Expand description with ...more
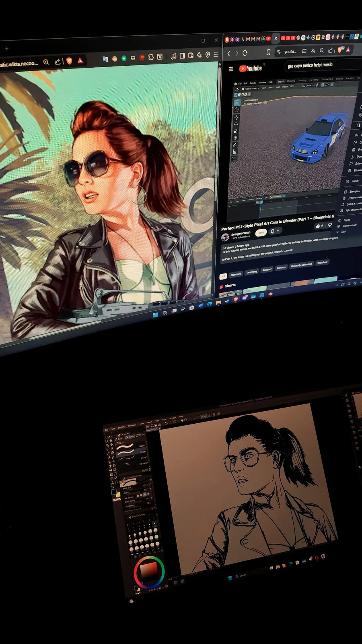 pyautogui.click(x=289, y=251)
